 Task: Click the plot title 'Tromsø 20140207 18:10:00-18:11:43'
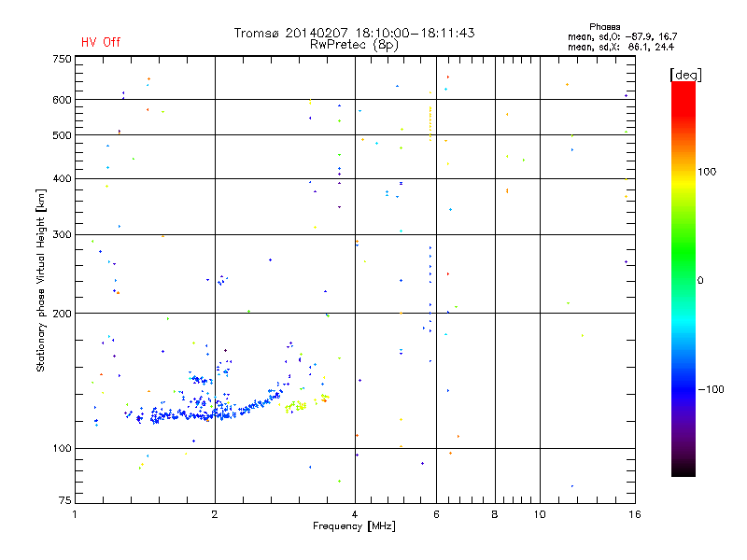pyautogui.click(x=354, y=33)
